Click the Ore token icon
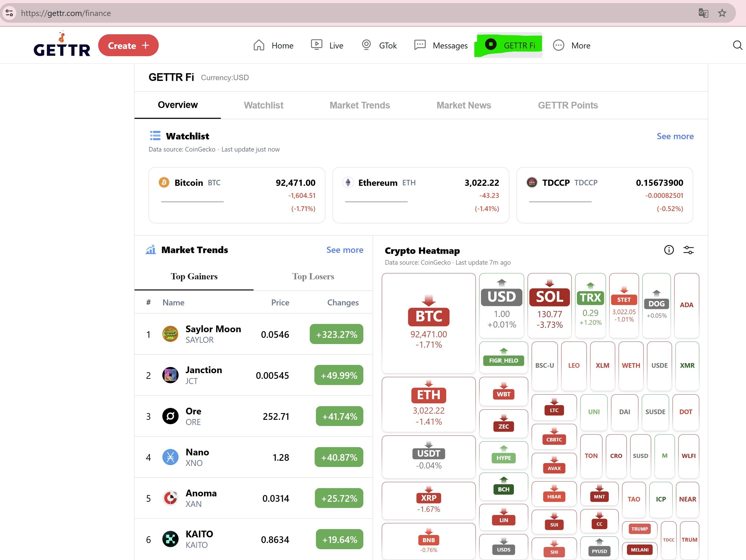This screenshot has height=560, width=746. pyautogui.click(x=170, y=416)
